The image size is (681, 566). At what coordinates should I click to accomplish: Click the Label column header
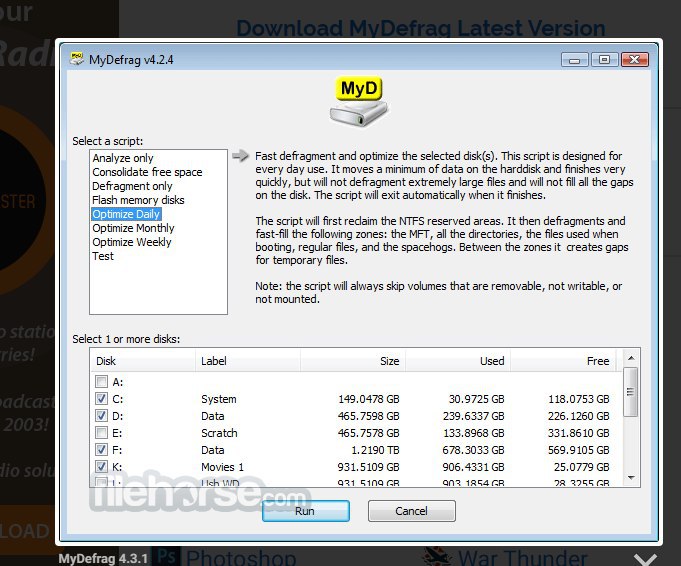248,361
